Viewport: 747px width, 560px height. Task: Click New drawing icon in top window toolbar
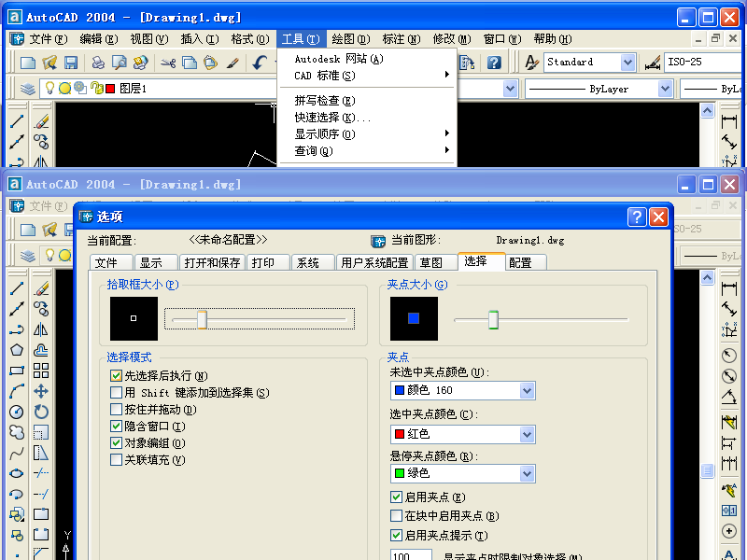click(x=28, y=63)
